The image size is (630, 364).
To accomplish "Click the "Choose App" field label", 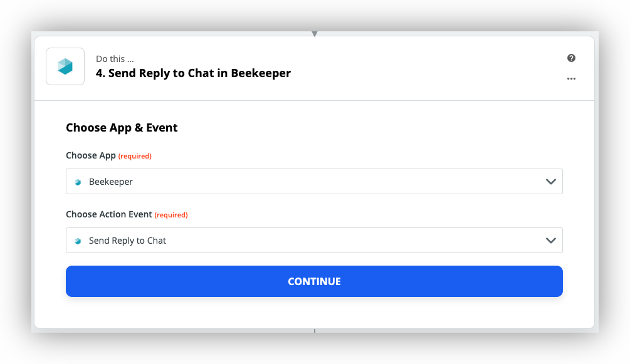I will (x=90, y=155).
